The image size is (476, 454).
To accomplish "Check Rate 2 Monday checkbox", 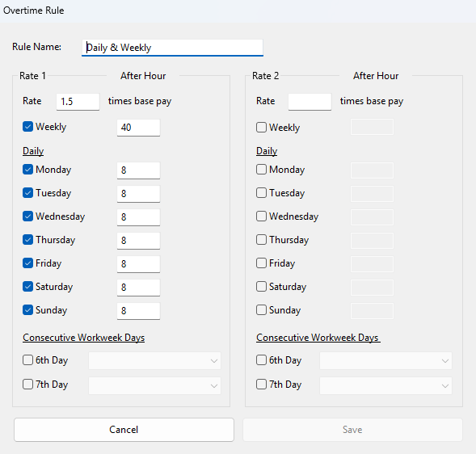I will (261, 170).
